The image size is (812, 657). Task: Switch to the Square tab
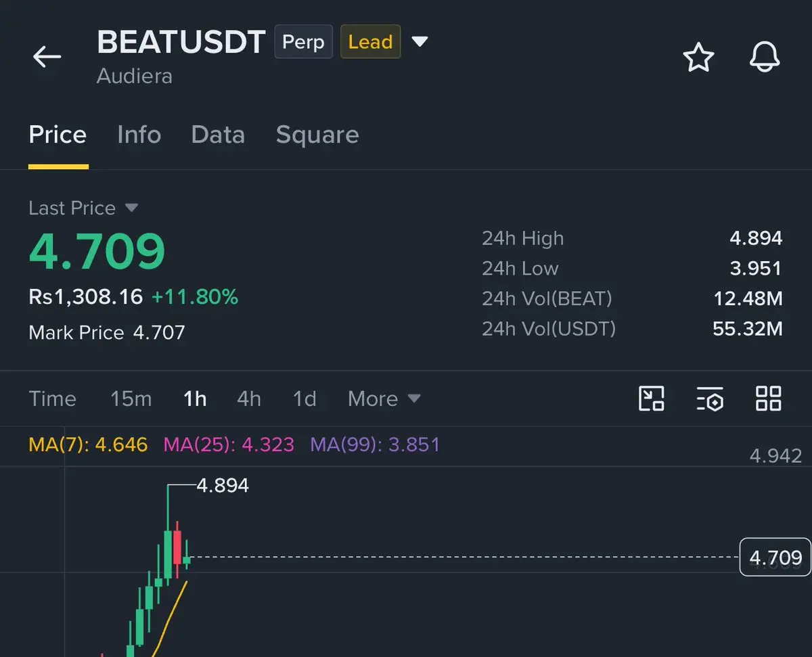point(317,135)
